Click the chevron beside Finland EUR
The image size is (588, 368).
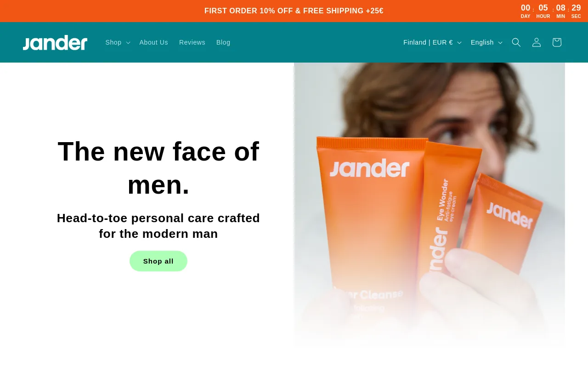click(459, 43)
